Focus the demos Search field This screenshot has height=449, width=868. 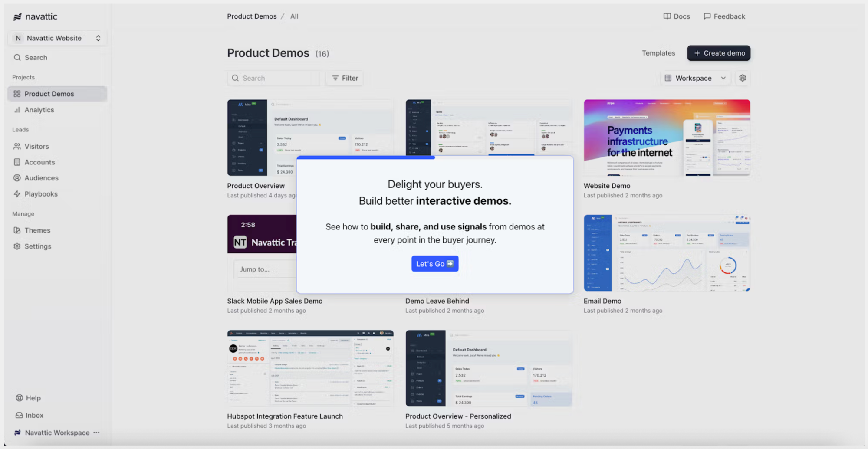coord(273,78)
